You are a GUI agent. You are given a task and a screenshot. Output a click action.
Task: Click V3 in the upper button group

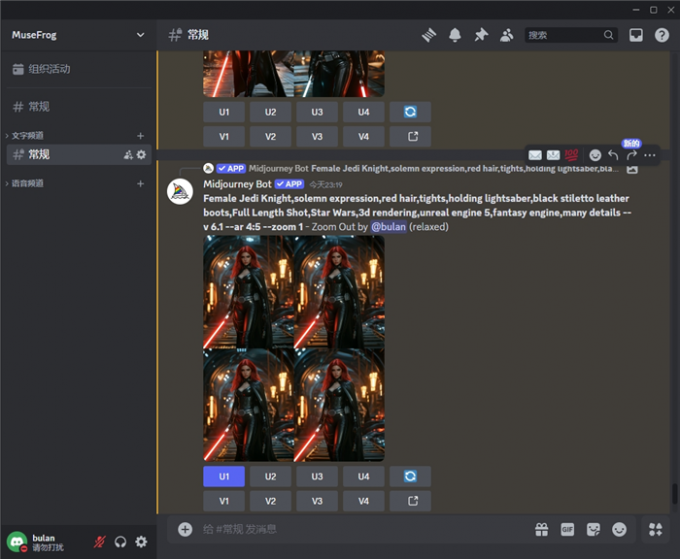pyautogui.click(x=317, y=137)
